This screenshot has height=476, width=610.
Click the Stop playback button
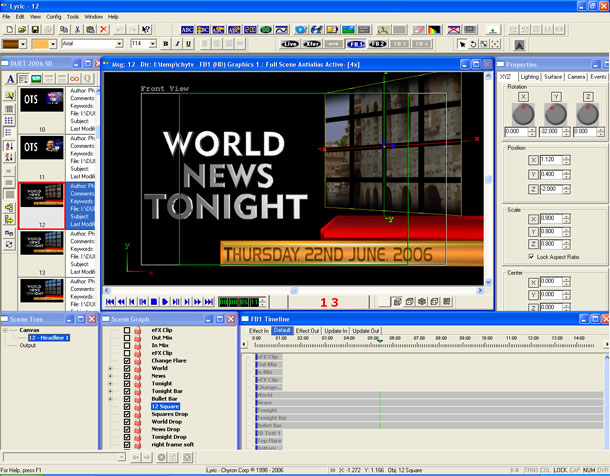[154, 302]
